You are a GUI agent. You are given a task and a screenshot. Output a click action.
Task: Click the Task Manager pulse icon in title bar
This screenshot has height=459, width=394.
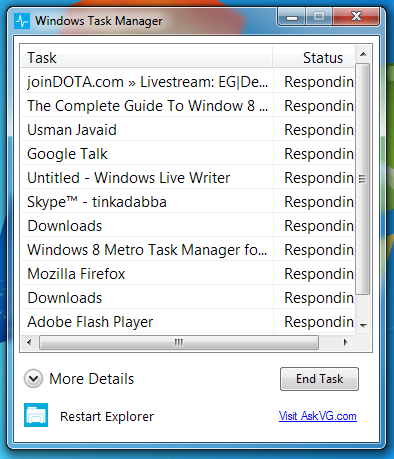[22, 21]
